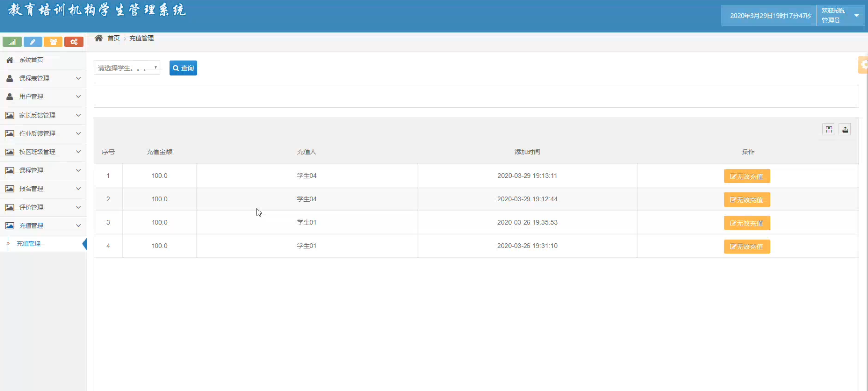This screenshot has width=868, height=391.
Task: Click the 校区班级管理 picture icon
Action: pyautogui.click(x=9, y=152)
